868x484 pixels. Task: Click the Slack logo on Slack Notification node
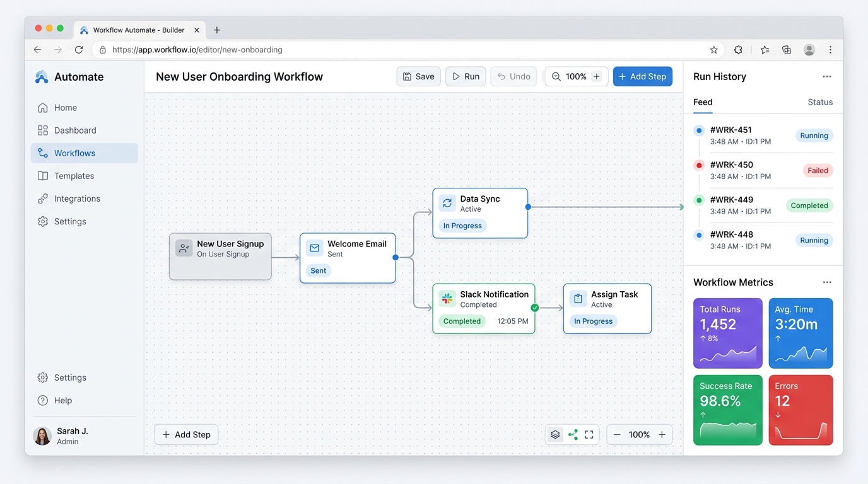coord(447,299)
